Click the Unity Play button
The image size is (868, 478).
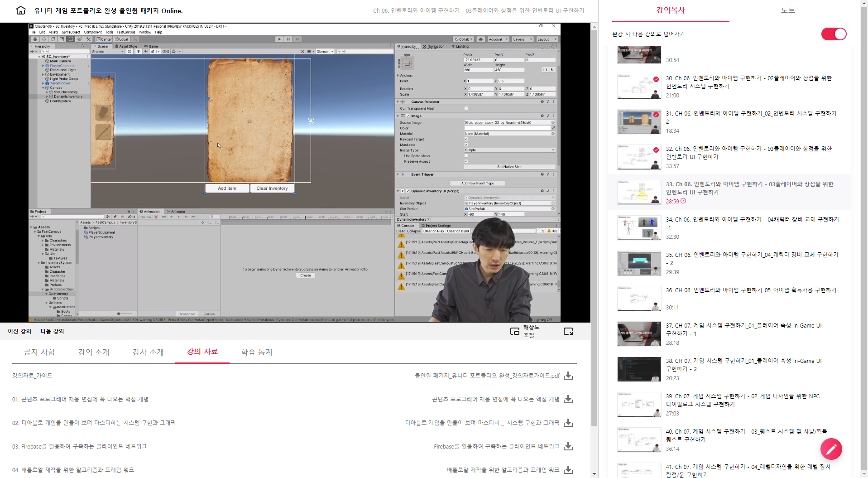[279, 39]
